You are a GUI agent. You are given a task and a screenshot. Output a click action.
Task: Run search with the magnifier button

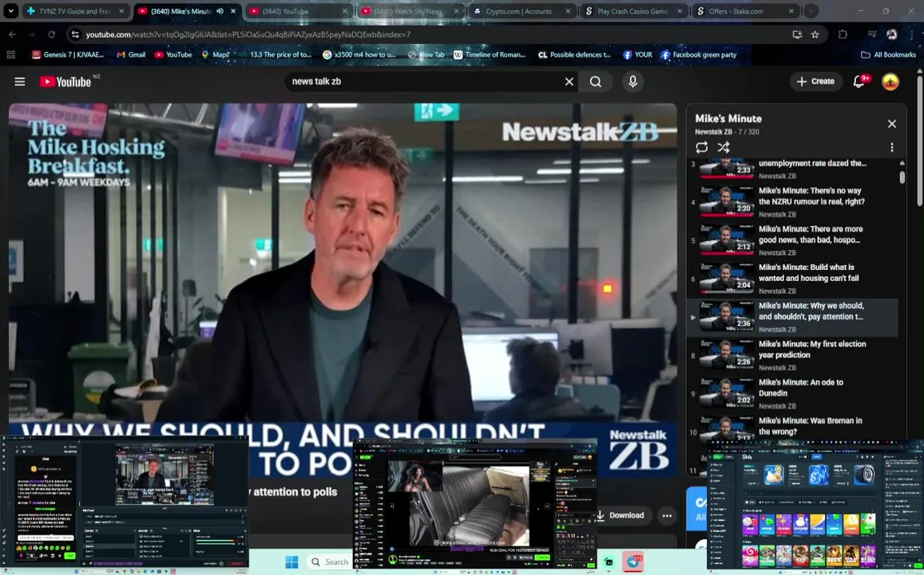click(x=596, y=81)
